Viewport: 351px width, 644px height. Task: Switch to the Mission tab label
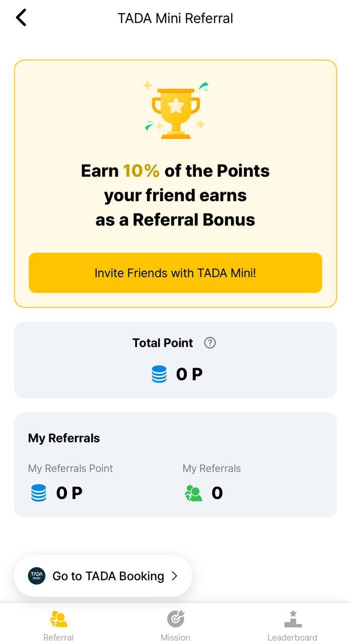click(175, 637)
